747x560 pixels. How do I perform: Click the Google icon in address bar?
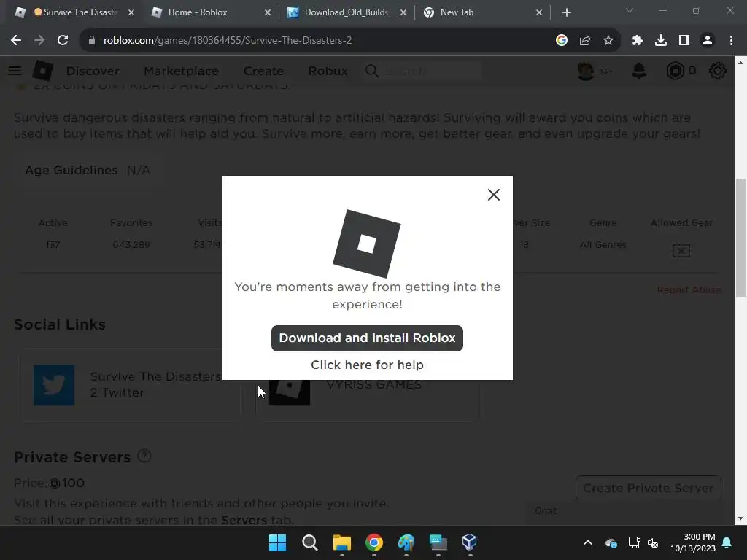click(562, 41)
